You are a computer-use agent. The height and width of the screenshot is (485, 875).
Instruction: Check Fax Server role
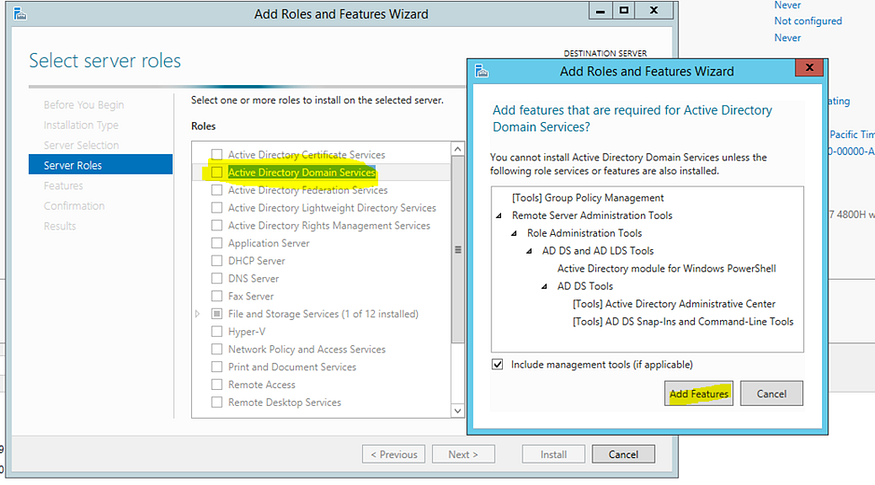coord(217,296)
